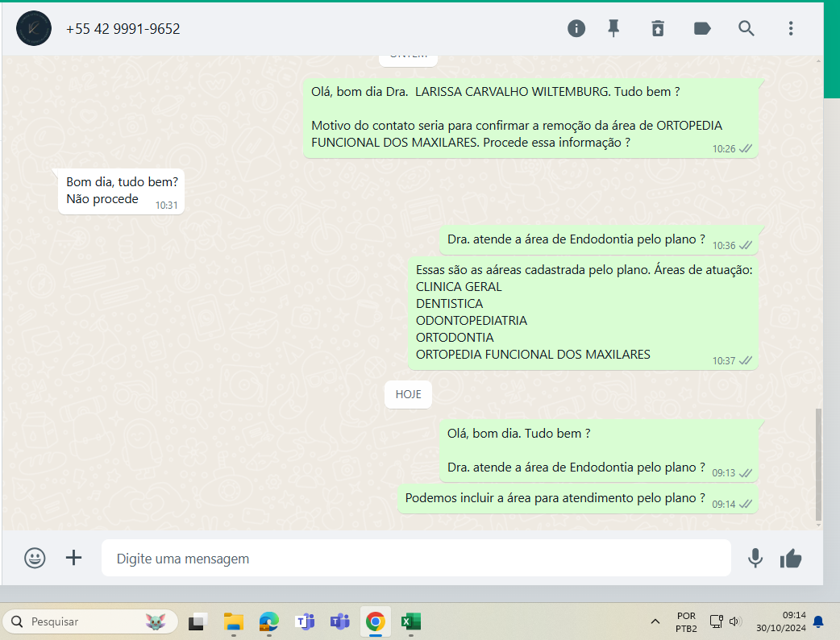Open the clock showing 09:14 30/10/2024
Image resolution: width=840 pixels, height=640 pixels.
[x=780, y=621]
